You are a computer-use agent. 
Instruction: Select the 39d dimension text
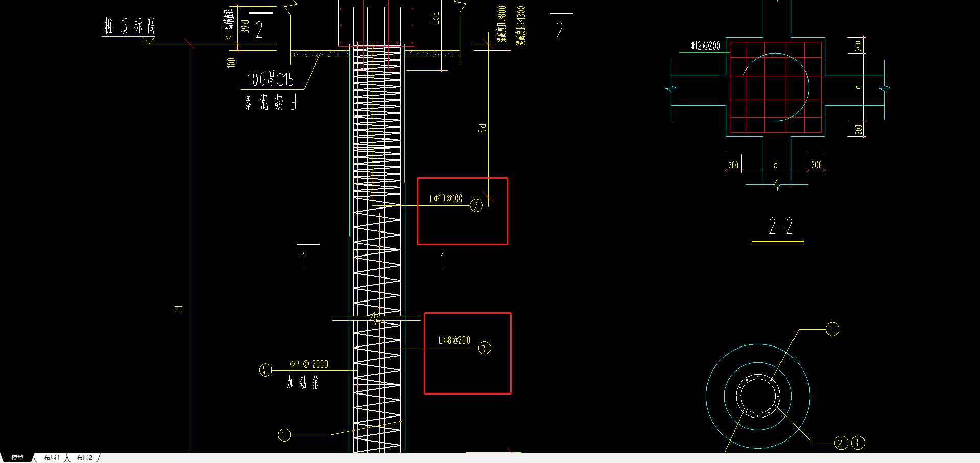click(x=245, y=26)
